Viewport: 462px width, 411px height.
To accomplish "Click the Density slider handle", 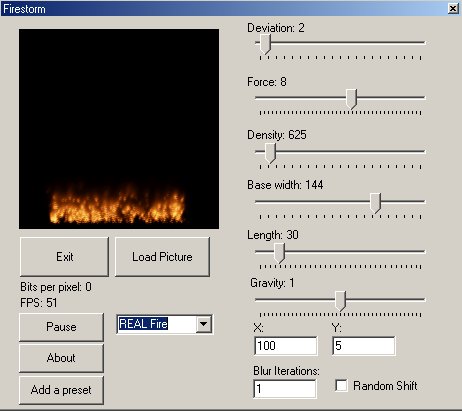I will click(270, 153).
